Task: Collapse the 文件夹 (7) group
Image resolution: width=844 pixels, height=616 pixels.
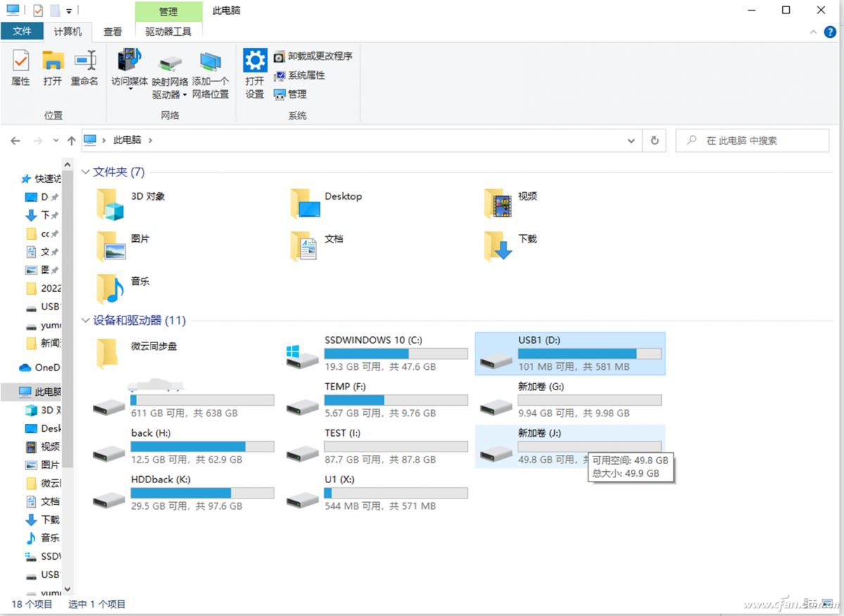Action: 86,172
